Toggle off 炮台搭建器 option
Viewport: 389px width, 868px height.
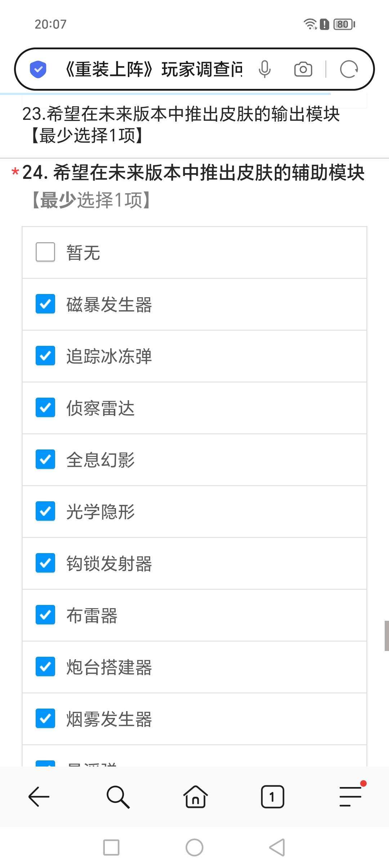45,667
